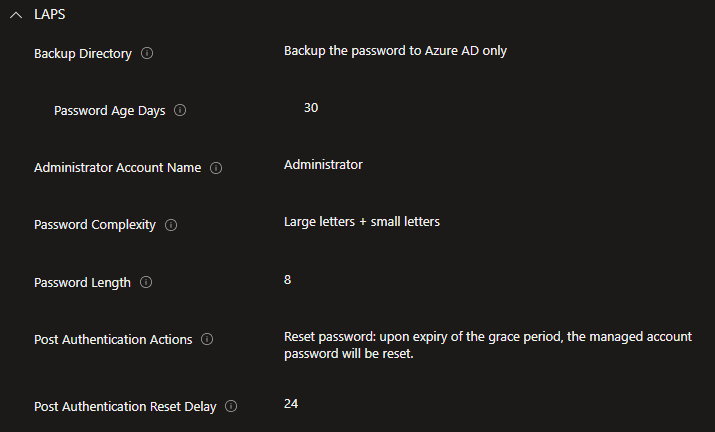Click the Post Authentication Actions label
Image resolution: width=715 pixels, height=432 pixels.
[x=113, y=340]
